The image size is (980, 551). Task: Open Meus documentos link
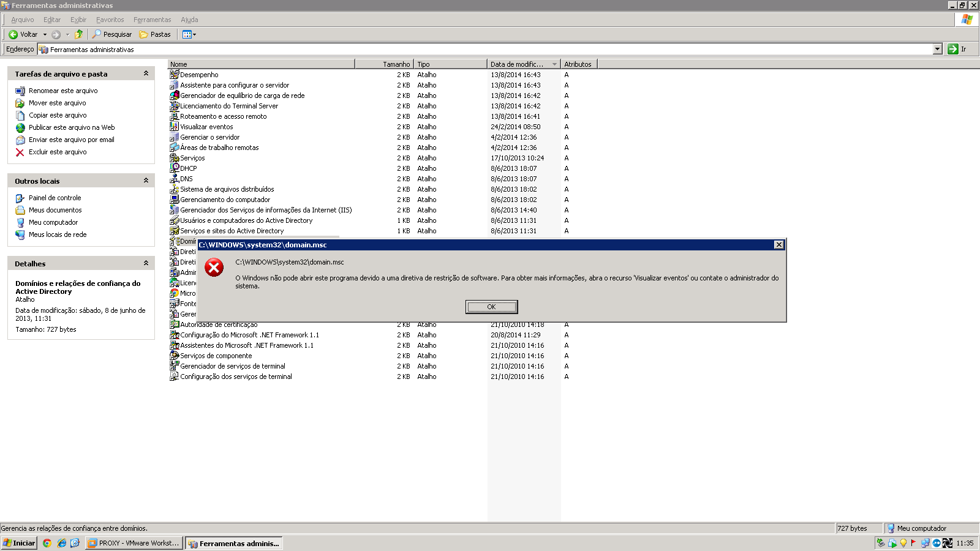click(55, 210)
